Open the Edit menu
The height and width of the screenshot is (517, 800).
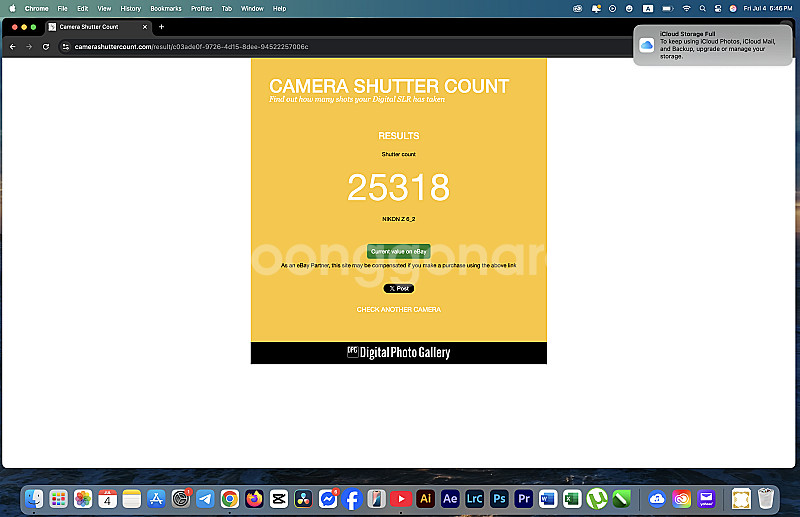(83, 9)
